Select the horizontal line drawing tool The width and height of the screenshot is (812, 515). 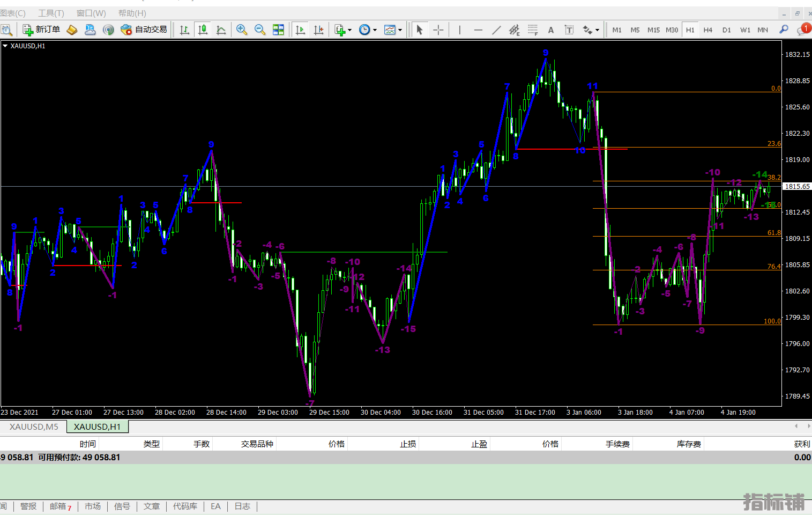[x=478, y=30]
